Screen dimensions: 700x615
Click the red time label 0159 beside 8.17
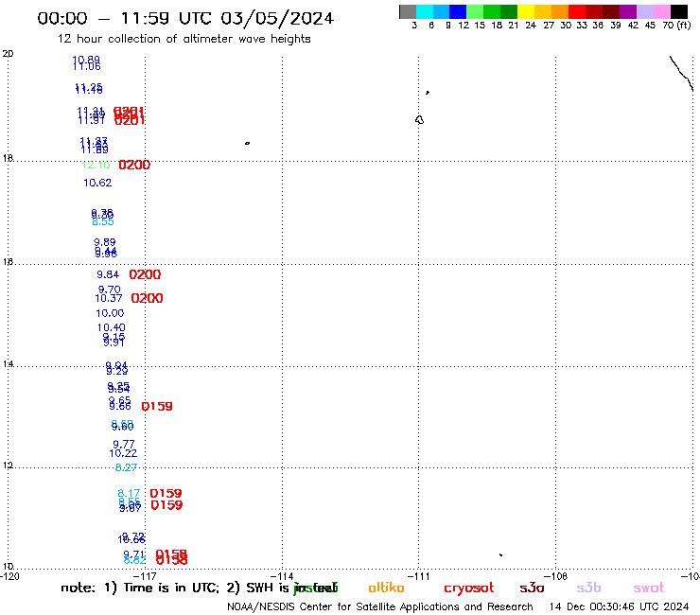coord(166,494)
